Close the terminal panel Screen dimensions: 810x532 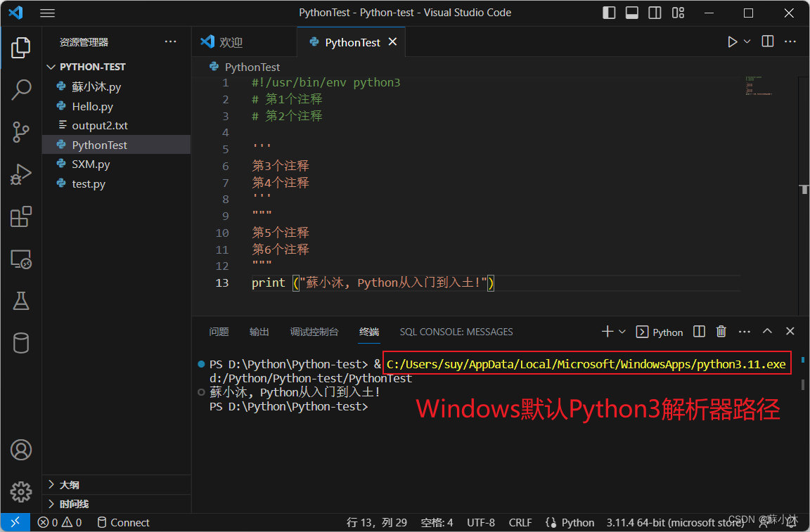790,331
